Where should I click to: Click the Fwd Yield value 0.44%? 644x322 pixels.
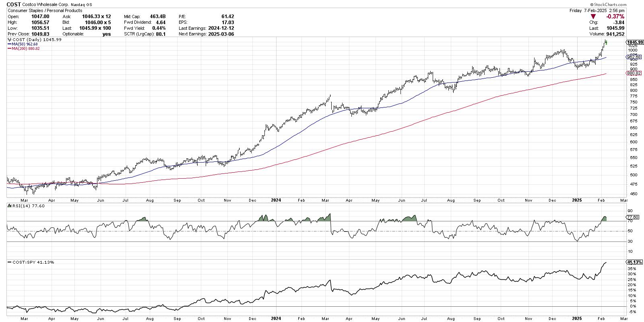159,28
